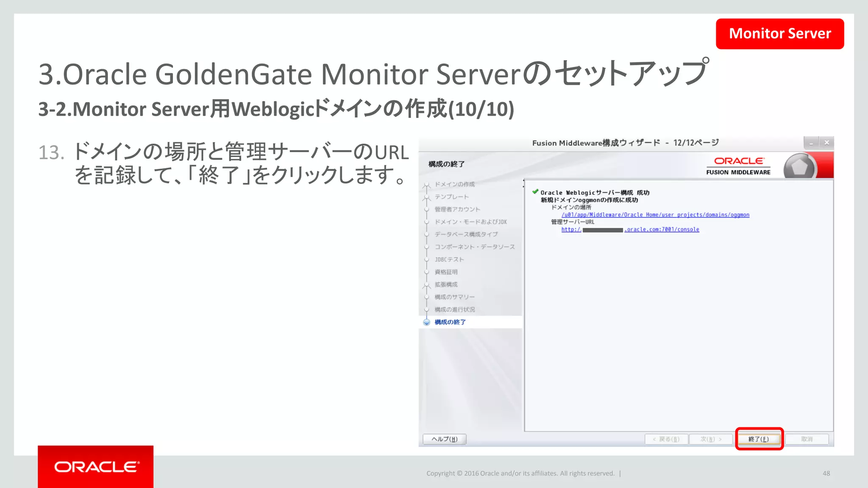This screenshot has height=488, width=868.
Task: Click the 戻る(B) back button
Action: coord(666,439)
